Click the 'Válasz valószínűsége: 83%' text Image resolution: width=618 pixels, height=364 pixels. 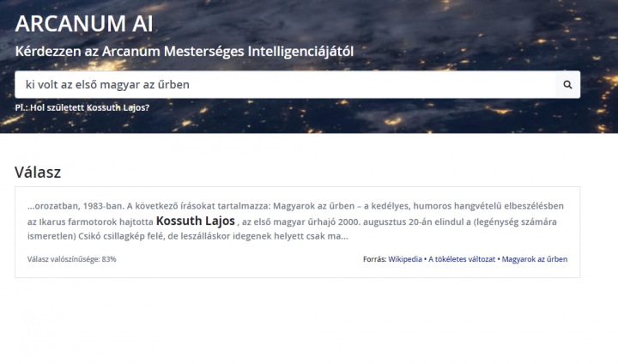[x=72, y=259]
